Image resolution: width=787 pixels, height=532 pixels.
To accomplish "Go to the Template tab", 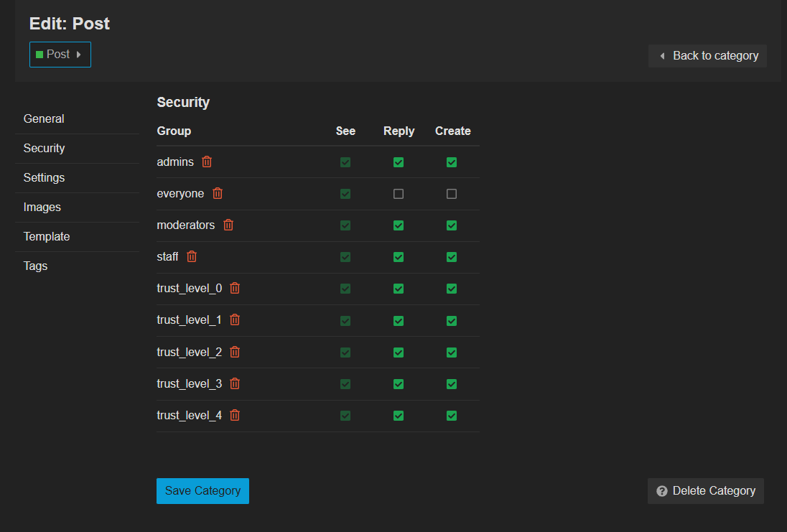I will coord(78,236).
